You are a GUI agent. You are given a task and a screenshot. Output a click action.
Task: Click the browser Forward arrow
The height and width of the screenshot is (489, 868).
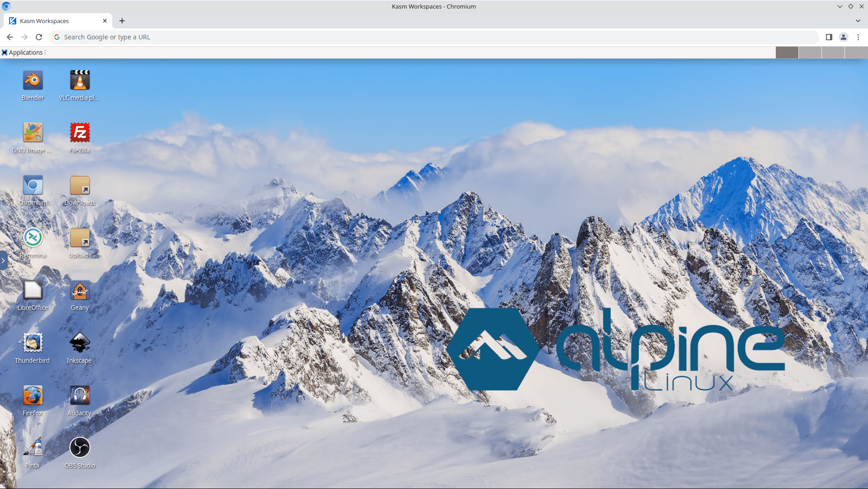[x=24, y=37]
